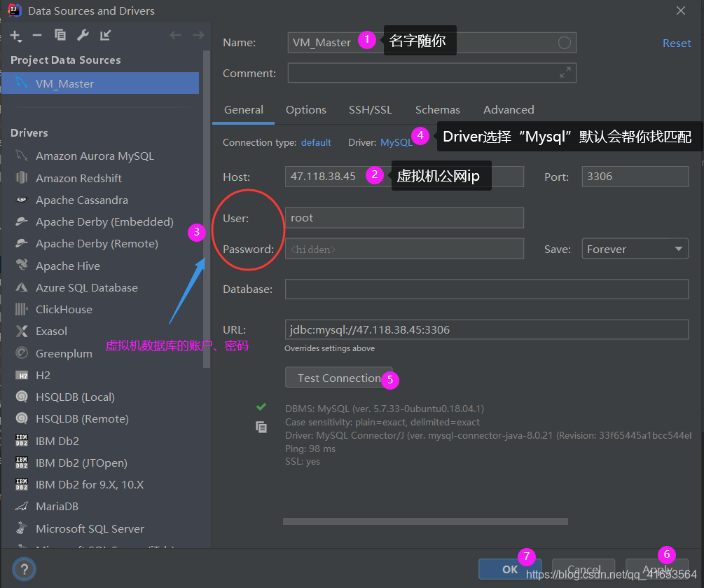Click Test Connection button
This screenshot has width=704, height=588.
point(339,378)
